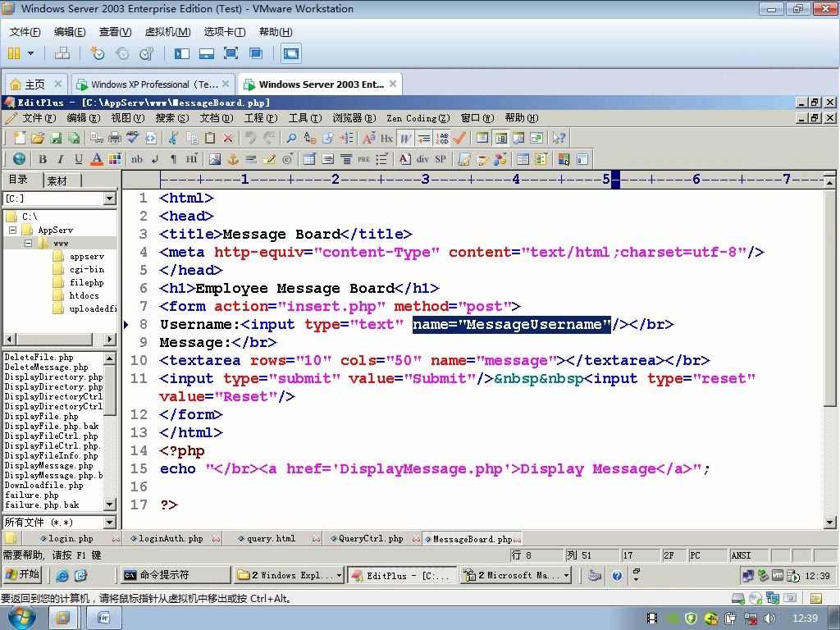The image size is (840, 630).
Task: Open the 命令提示符 taskbar button
Action: point(175,575)
